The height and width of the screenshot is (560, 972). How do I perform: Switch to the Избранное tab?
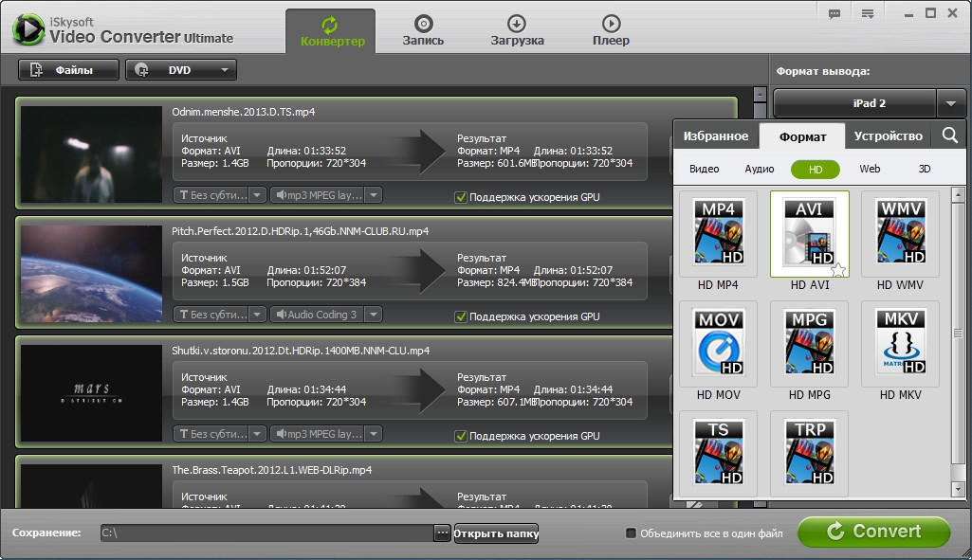(716, 135)
